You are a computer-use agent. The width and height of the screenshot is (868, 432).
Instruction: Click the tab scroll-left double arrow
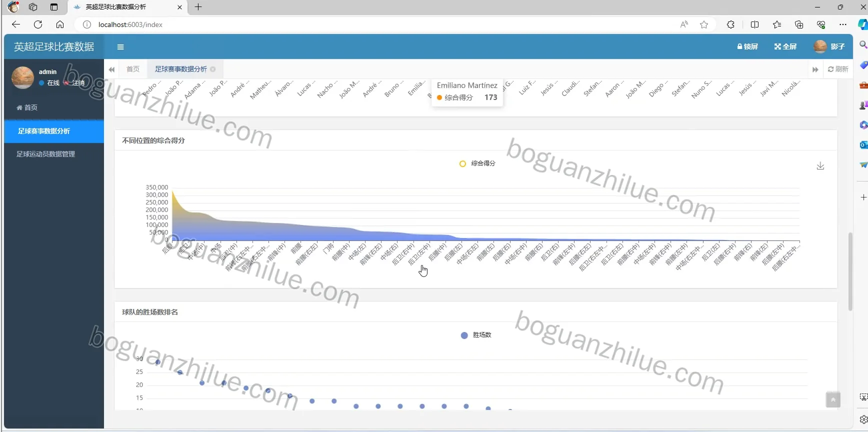pyautogui.click(x=111, y=69)
